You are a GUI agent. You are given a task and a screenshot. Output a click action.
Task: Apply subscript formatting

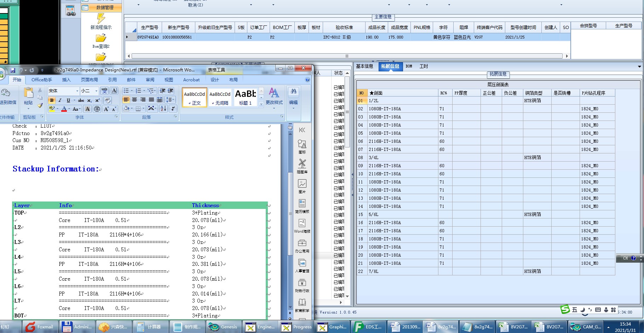click(90, 100)
